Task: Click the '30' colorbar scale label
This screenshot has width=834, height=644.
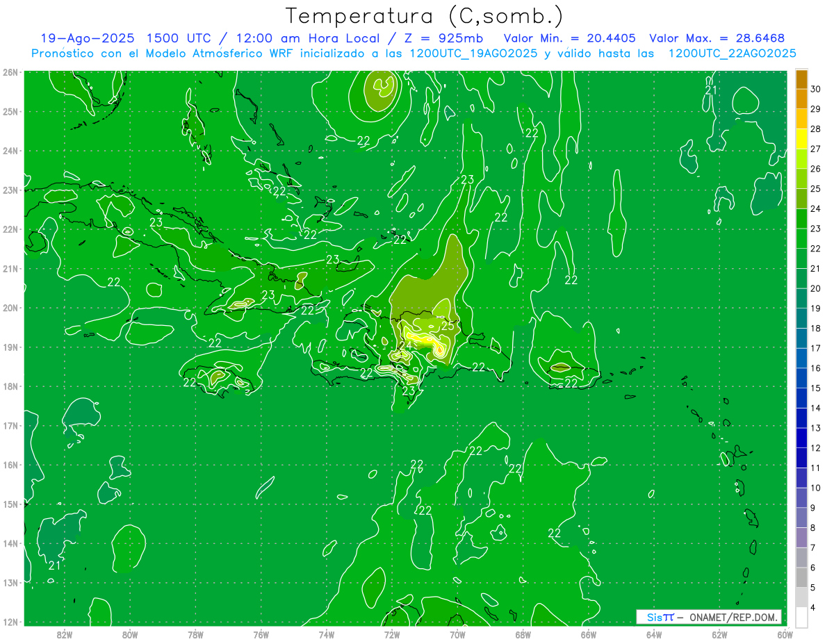Action: click(x=816, y=89)
